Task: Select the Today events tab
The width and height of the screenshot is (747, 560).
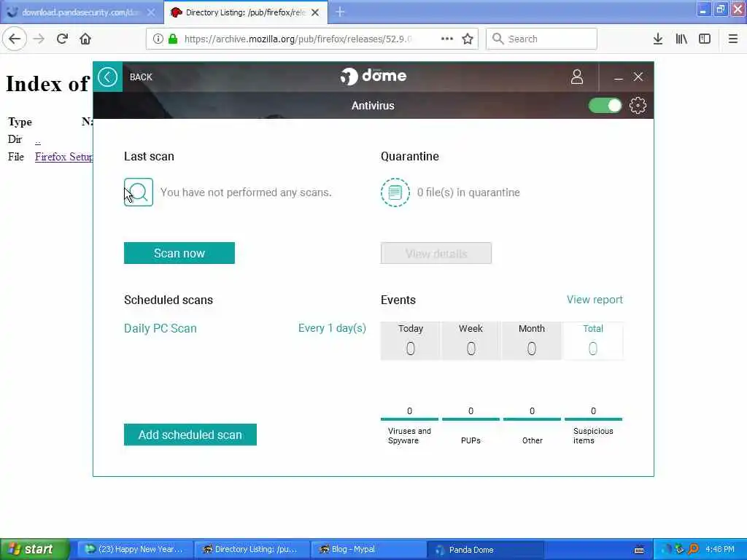Action: point(410,341)
